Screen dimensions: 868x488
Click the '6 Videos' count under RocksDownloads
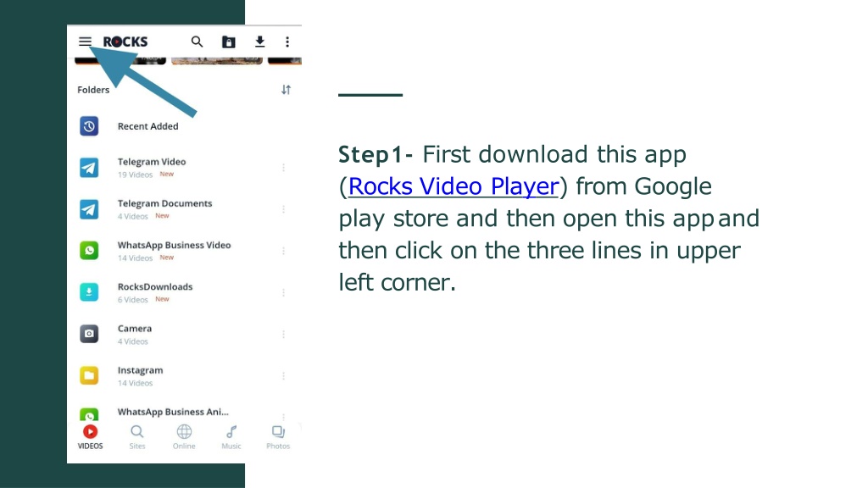[133, 300]
